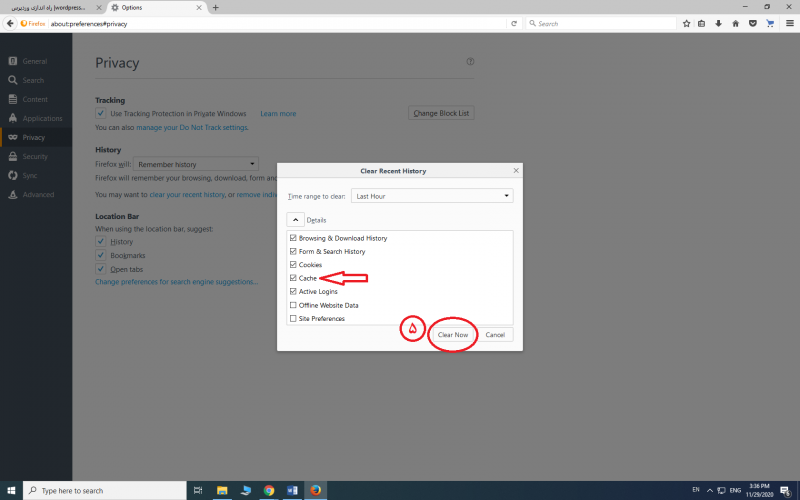The height and width of the screenshot is (500, 800).
Task: Open the Pocket icon in toolbar
Action: [x=751, y=23]
